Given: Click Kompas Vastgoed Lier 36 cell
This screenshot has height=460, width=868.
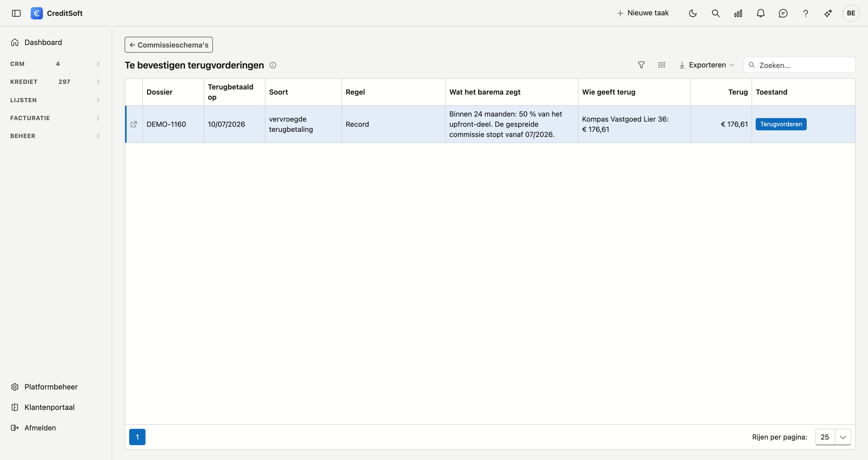Looking at the screenshot, I should [634, 124].
